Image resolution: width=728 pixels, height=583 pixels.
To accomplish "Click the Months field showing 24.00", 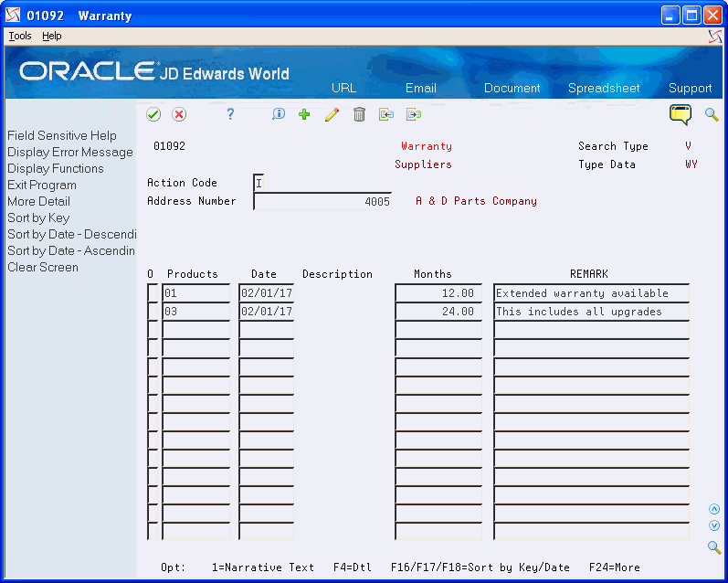I will point(438,312).
